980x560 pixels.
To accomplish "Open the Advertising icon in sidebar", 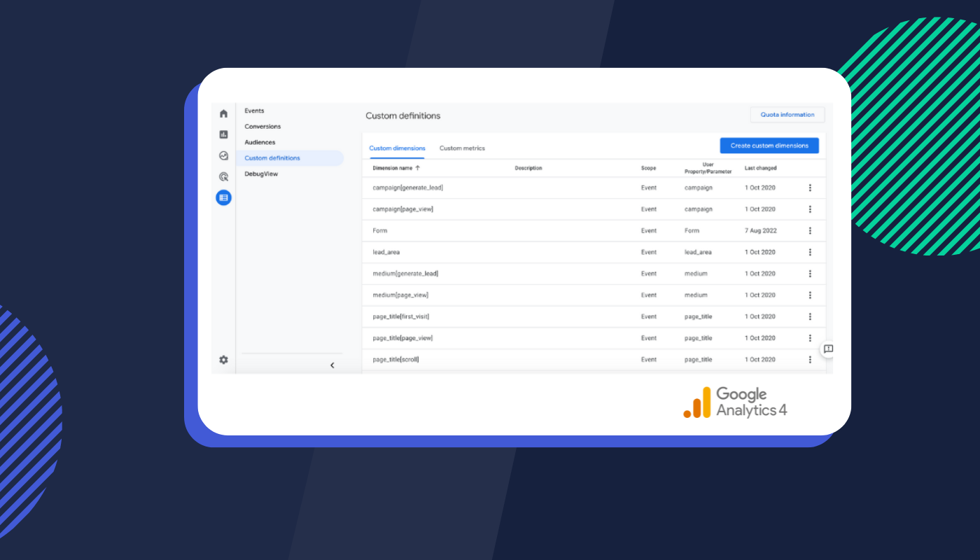I will [x=223, y=177].
